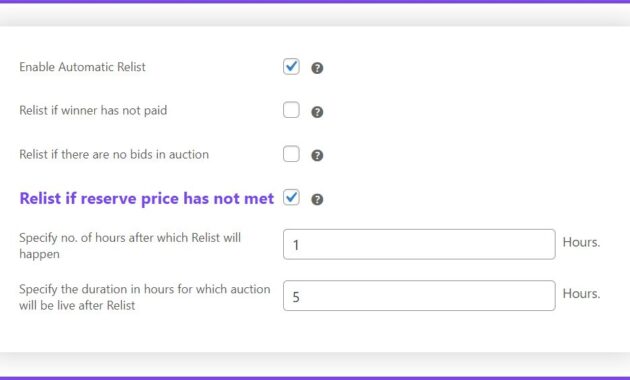Enable Relist if winner has not paid
The image size is (630, 380).
tap(291, 110)
